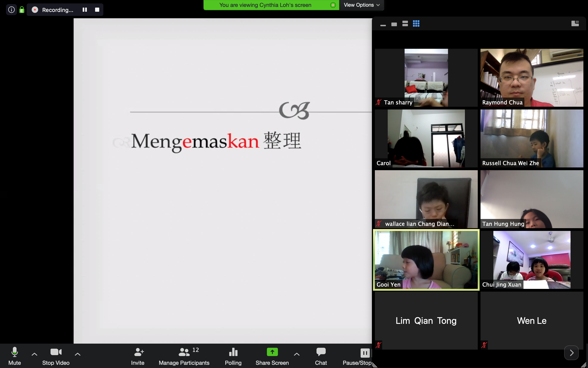Mute the microphone
Screen dimensions: 588x368
click(14, 356)
